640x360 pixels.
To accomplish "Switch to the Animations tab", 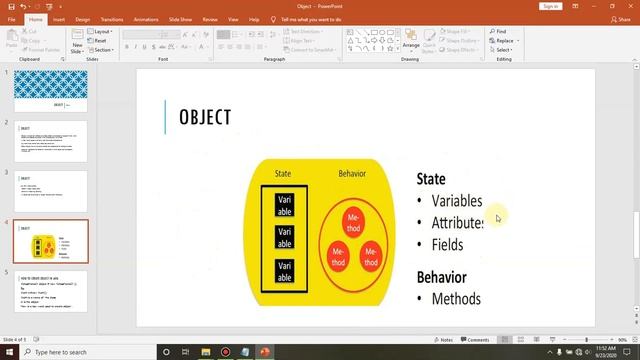I will click(146, 20).
